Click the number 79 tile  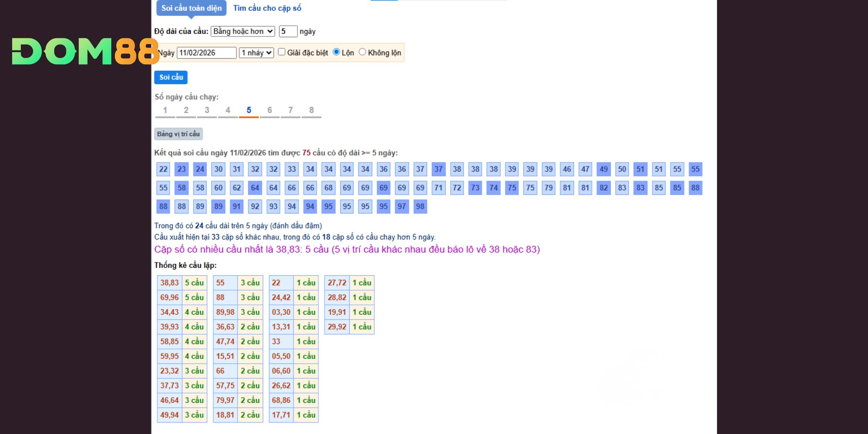548,188
